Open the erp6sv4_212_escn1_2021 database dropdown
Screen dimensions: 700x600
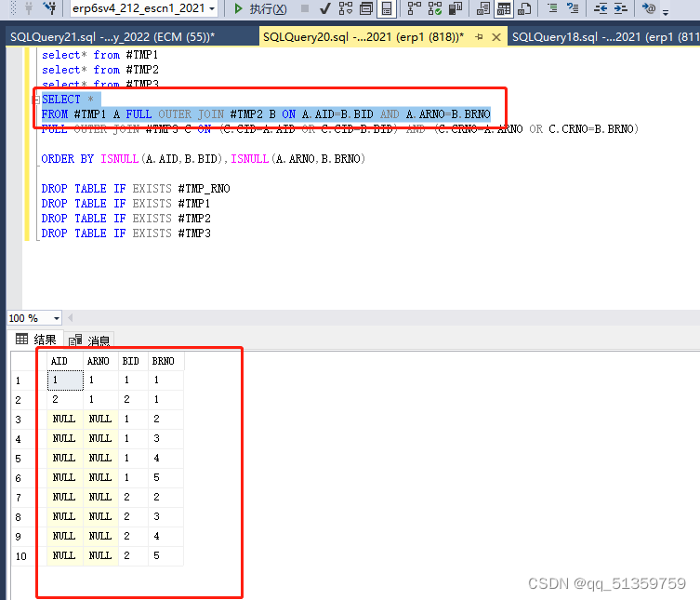144,8
